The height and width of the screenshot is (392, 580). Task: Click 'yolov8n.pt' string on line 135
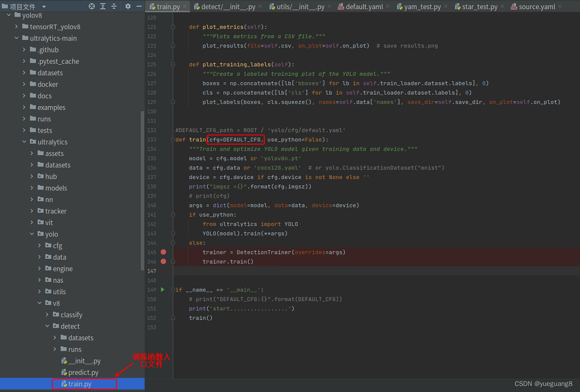pyautogui.click(x=281, y=158)
